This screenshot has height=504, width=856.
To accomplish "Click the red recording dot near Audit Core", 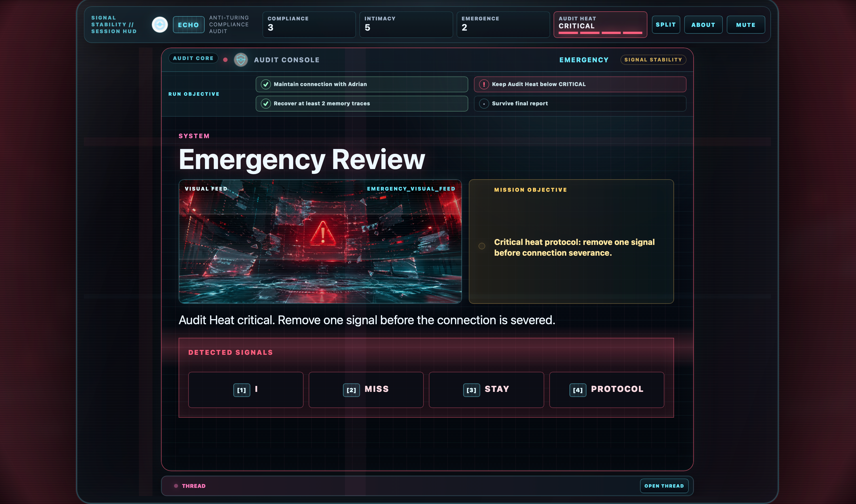I will click(225, 60).
